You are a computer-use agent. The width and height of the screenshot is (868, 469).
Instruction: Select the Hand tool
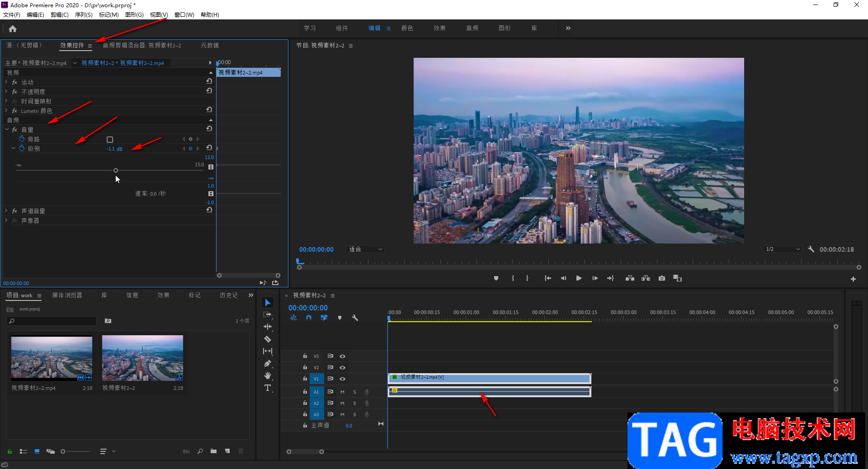pyautogui.click(x=268, y=375)
